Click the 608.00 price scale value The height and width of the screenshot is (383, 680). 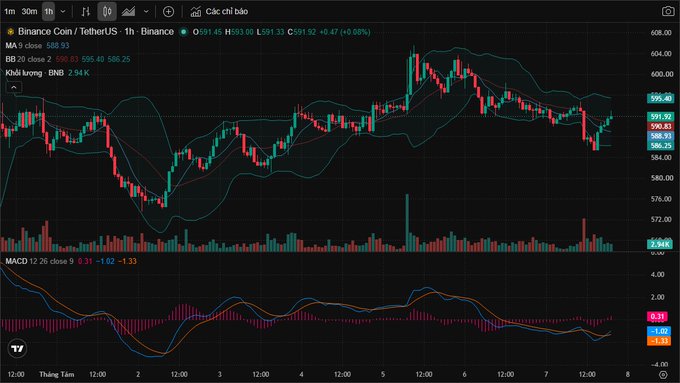point(661,33)
